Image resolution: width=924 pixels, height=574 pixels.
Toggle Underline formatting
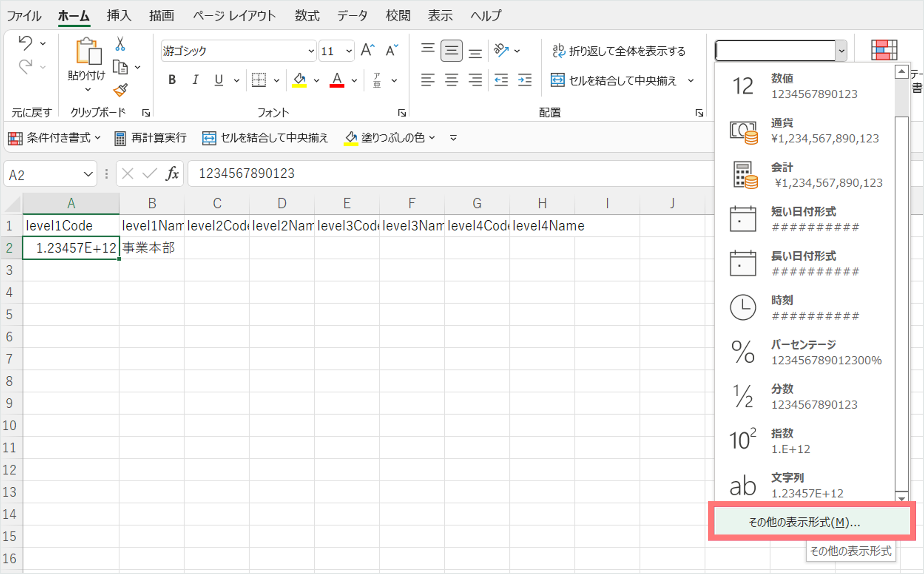click(x=218, y=80)
